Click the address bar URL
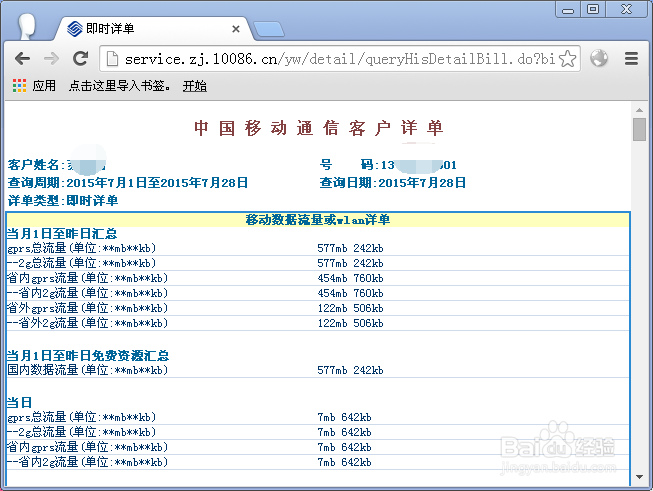This screenshot has width=653, height=491. click(339, 59)
